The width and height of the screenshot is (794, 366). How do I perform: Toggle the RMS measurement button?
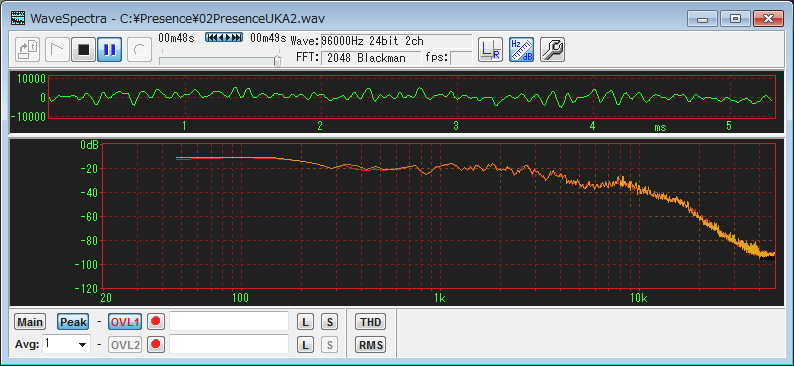tap(370, 345)
